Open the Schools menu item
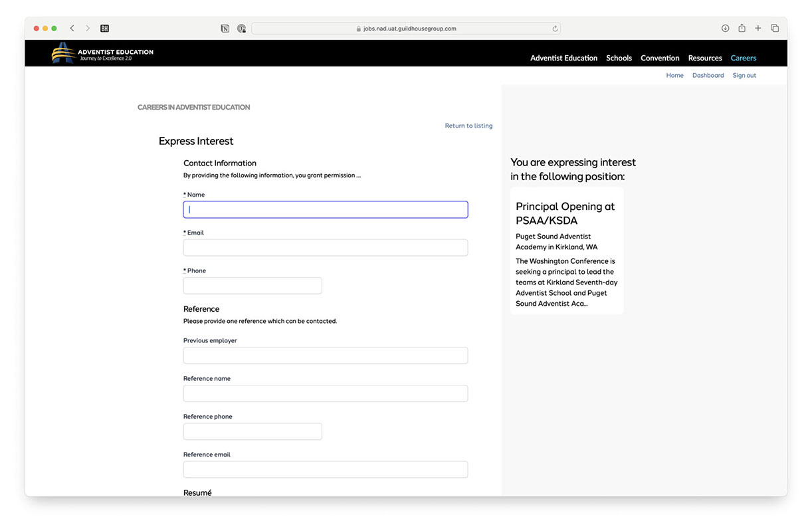The height and width of the screenshot is (529, 812). pos(619,58)
